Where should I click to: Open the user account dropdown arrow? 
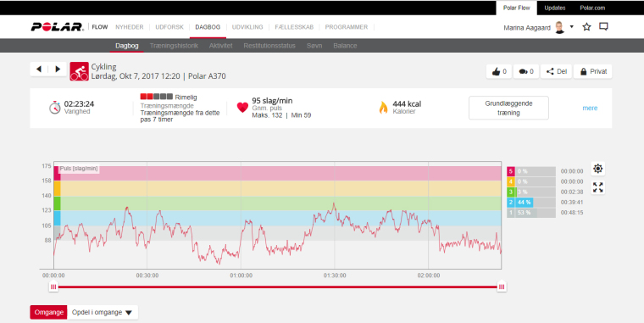pos(572,27)
